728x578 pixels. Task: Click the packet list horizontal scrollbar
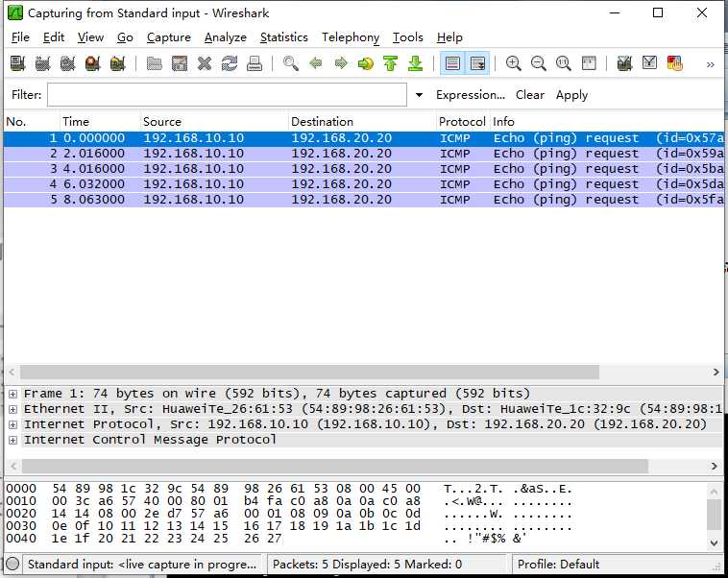click(309, 372)
